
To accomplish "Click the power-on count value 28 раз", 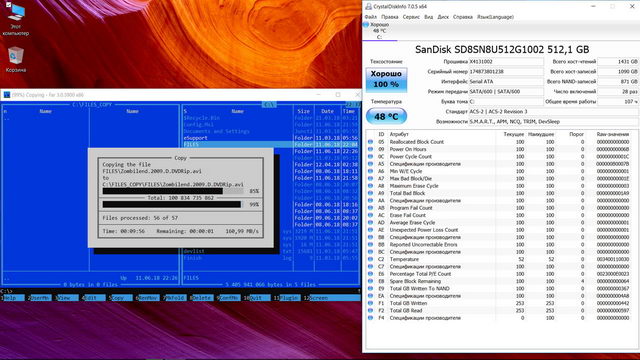I will pos(618,91).
